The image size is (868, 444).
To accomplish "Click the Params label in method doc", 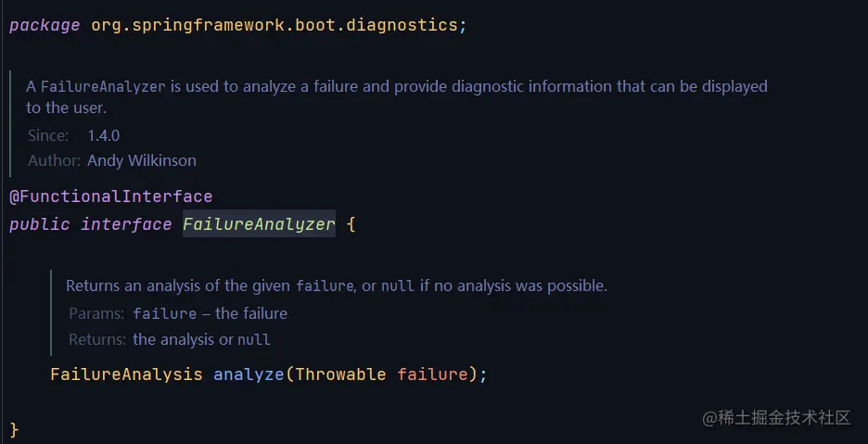I will click(x=96, y=314).
